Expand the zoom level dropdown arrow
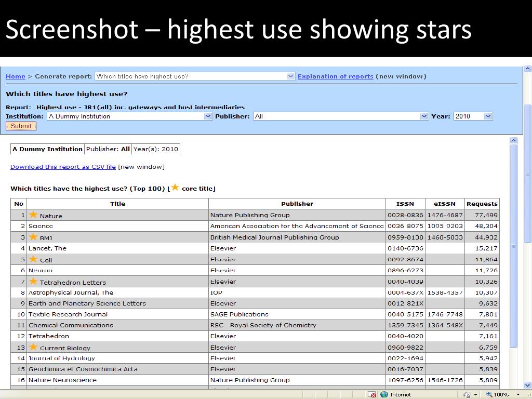The height and width of the screenshot is (399, 532). [518, 395]
